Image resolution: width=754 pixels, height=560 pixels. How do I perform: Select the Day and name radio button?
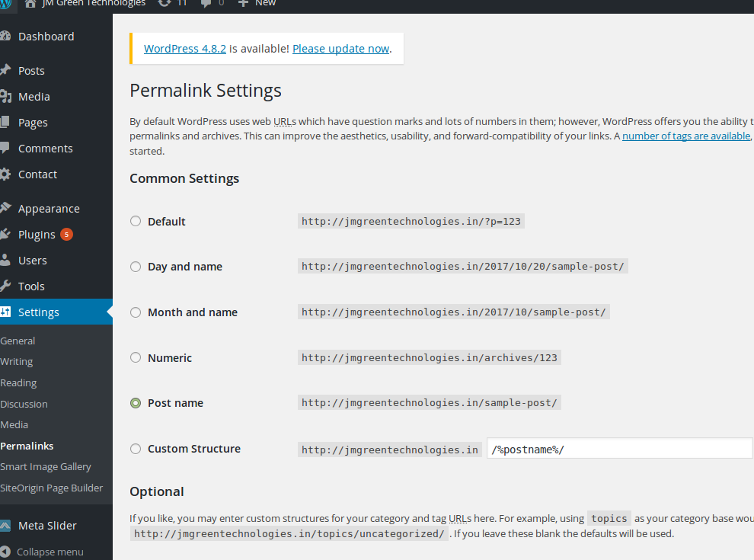pyautogui.click(x=136, y=267)
